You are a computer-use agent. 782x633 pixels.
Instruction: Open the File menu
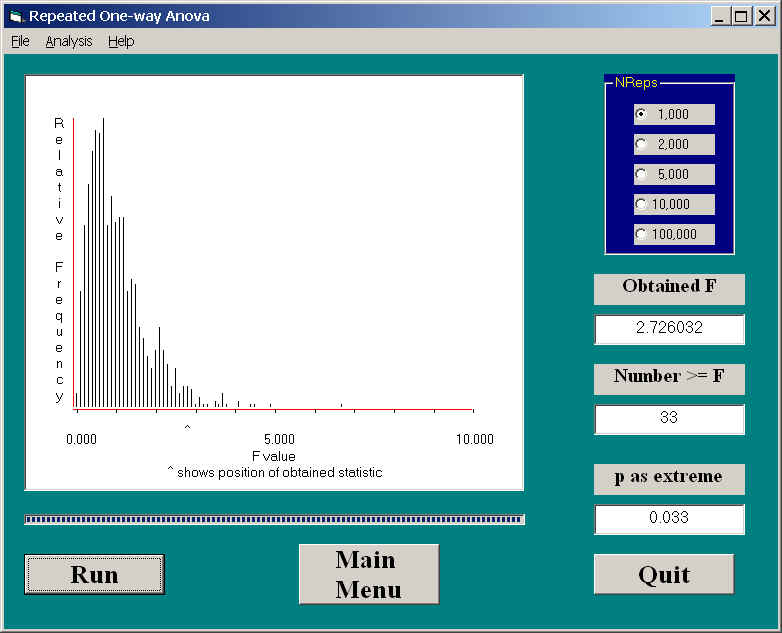pos(20,41)
